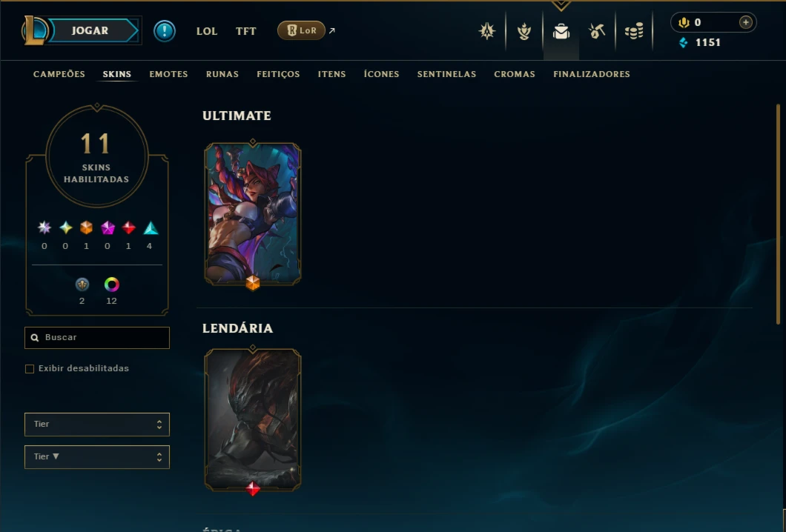Viewport: 786px width, 532px height.
Task: Click the orange Ultimate tier gem icon
Action: tap(86, 228)
